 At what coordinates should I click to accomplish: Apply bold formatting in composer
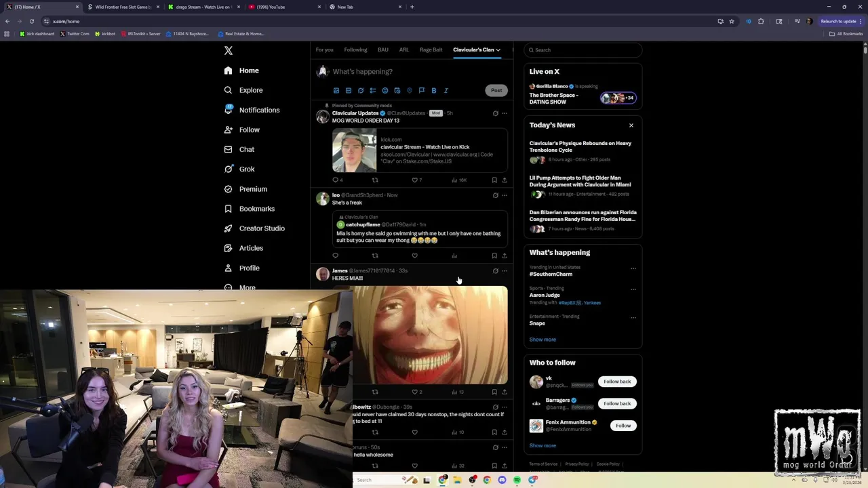434,90
